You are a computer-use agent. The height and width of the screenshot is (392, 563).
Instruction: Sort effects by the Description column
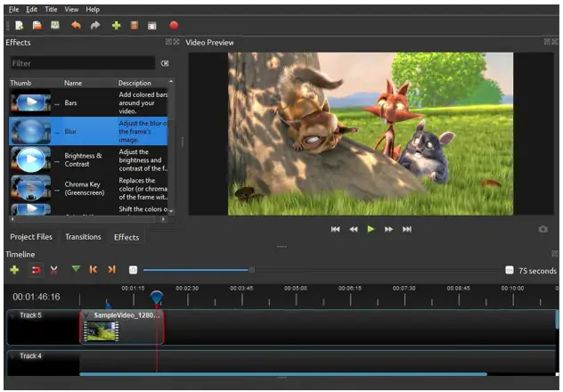[142, 83]
